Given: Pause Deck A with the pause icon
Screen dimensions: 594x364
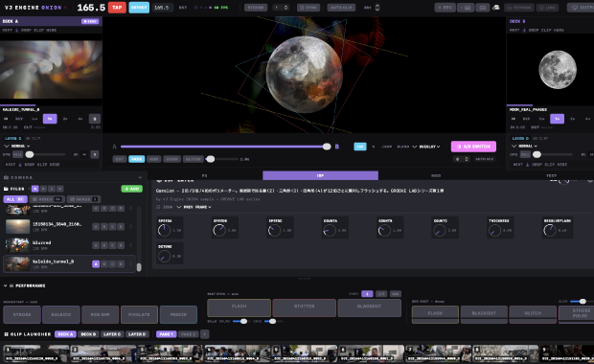Looking at the screenshot, I should pos(95,119).
